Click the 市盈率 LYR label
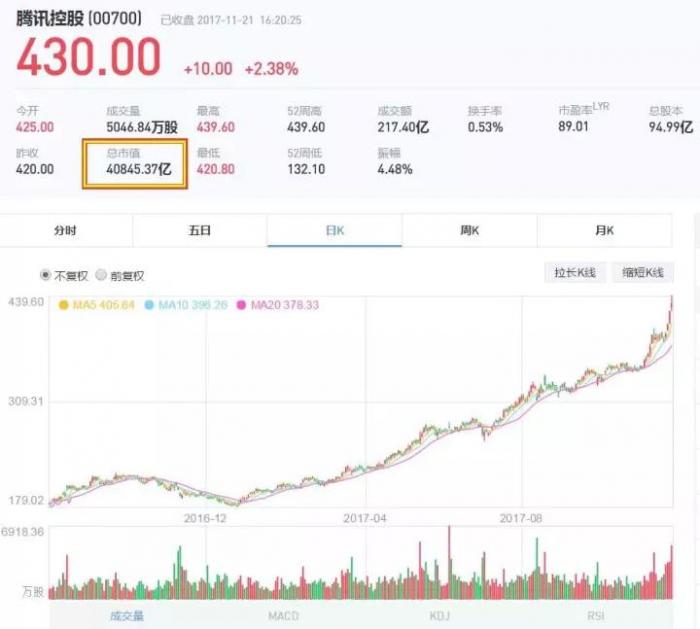Viewport: 700px width, 629px height. click(x=583, y=109)
